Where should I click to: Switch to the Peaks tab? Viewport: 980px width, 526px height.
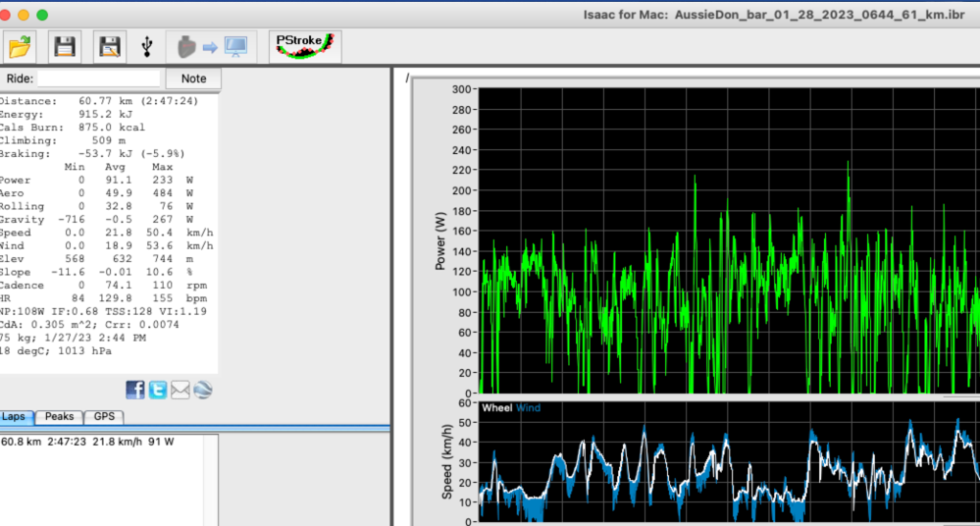(x=59, y=417)
